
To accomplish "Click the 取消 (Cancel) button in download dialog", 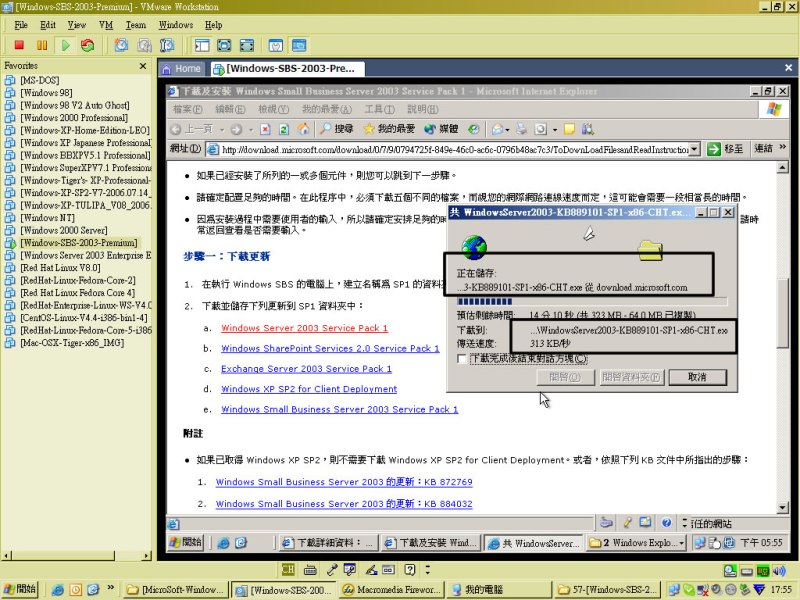I will (x=697, y=377).
